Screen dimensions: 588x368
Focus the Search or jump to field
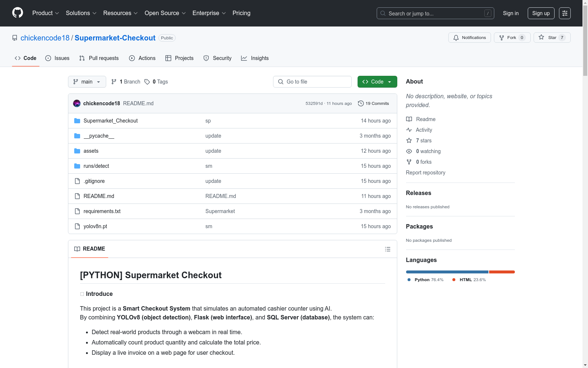pyautogui.click(x=435, y=13)
